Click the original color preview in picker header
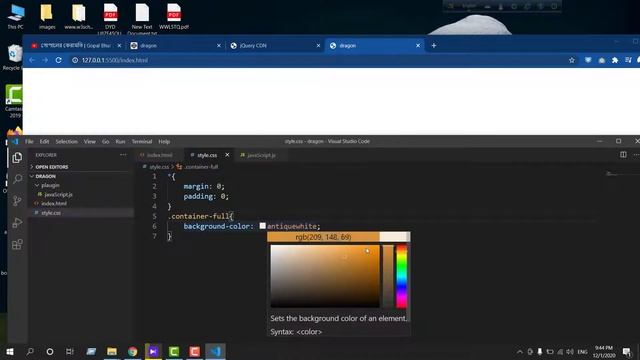The width and height of the screenshot is (640, 360). [x=394, y=237]
